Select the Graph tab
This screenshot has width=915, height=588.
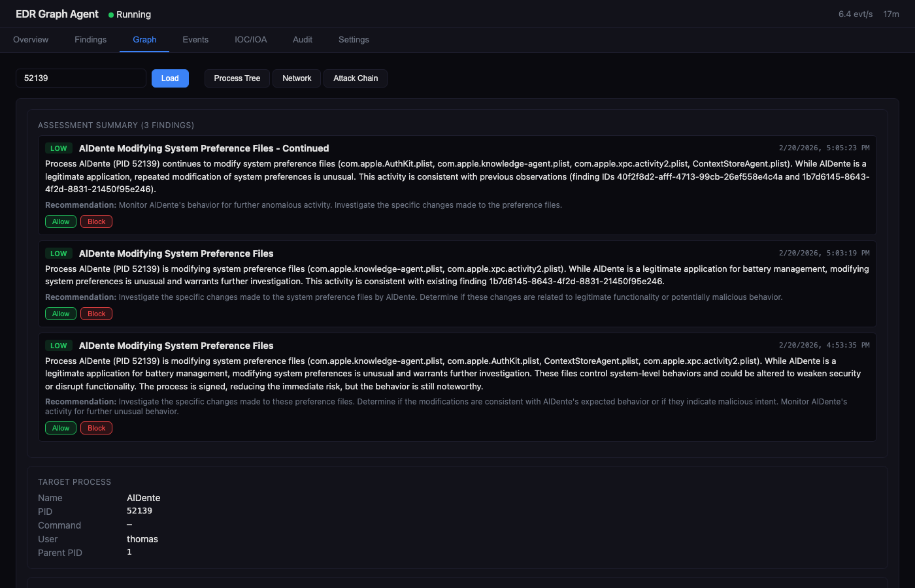[144, 40]
